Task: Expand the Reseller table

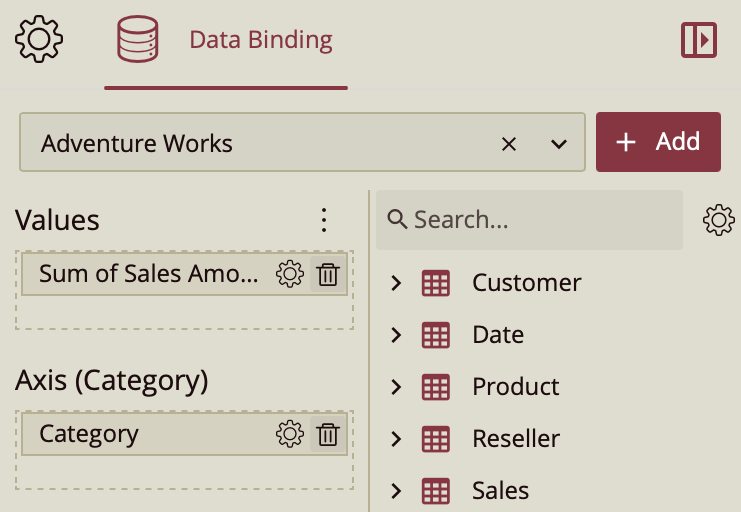Action: pos(396,439)
